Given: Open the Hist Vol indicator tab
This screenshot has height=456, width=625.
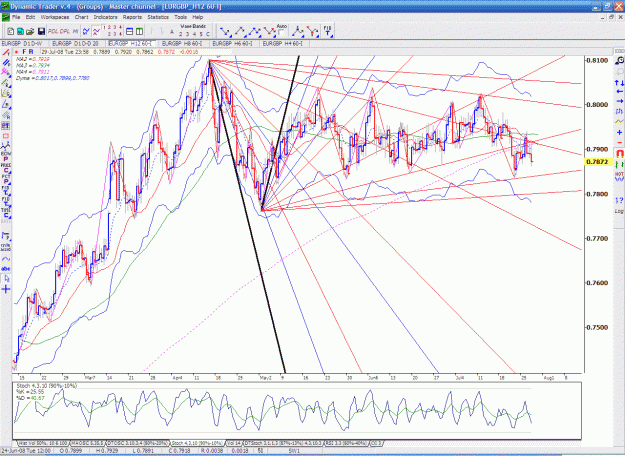Looking at the screenshot, I should click(x=43, y=443).
